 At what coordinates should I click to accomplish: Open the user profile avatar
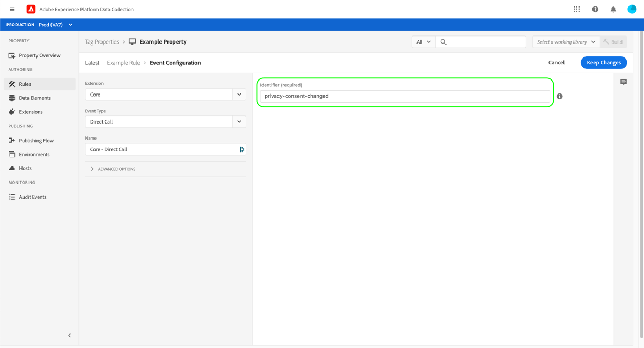631,9
